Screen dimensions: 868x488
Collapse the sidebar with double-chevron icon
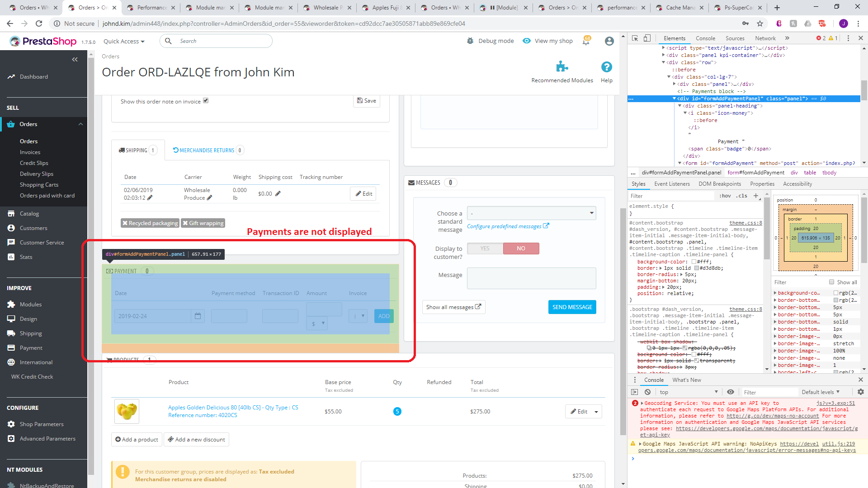[x=75, y=59]
